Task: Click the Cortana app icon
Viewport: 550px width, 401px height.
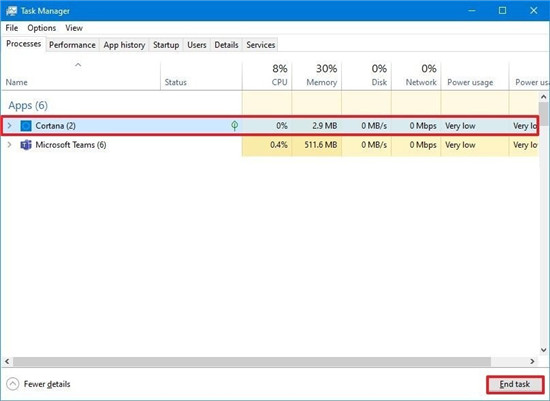Action: click(x=26, y=126)
